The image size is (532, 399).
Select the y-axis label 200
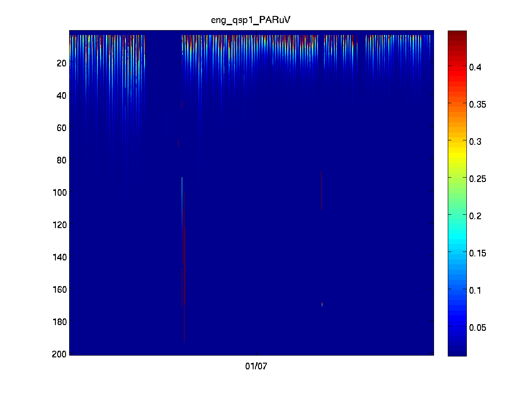(59, 354)
